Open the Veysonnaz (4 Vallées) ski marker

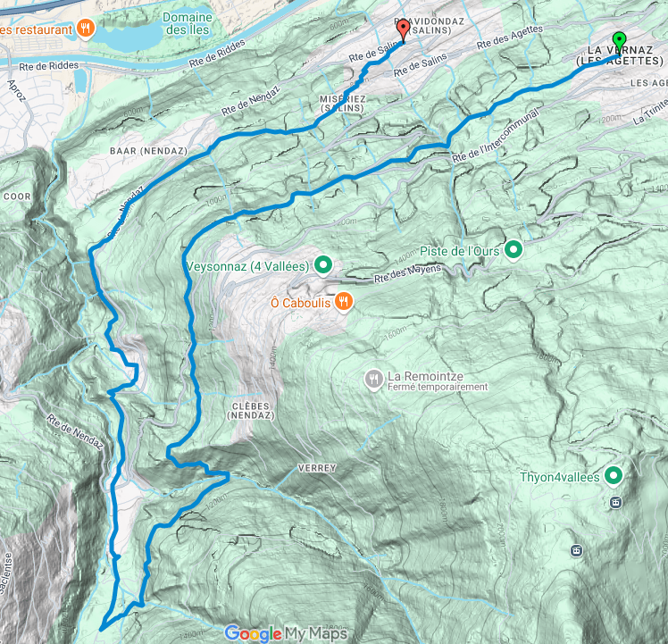323,265
